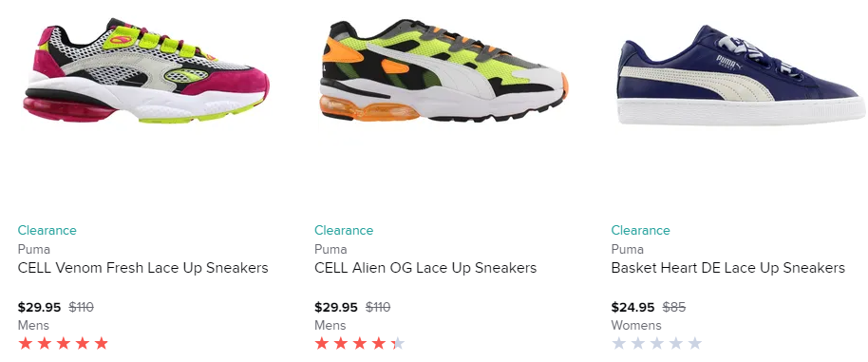Screen dimensions: 868x362
Task: Click the half-filled fifth star under CELL Alien OG
Action: (x=398, y=344)
